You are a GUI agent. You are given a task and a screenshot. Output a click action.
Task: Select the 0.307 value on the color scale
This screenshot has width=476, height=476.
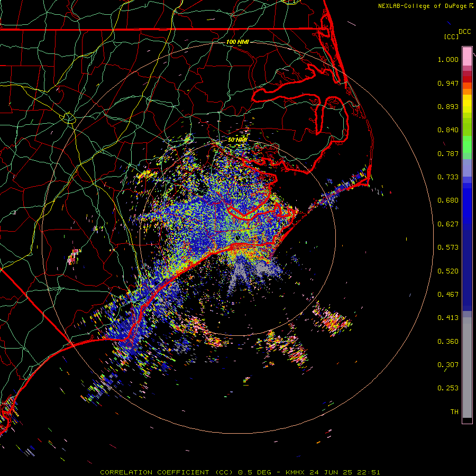(x=448, y=365)
